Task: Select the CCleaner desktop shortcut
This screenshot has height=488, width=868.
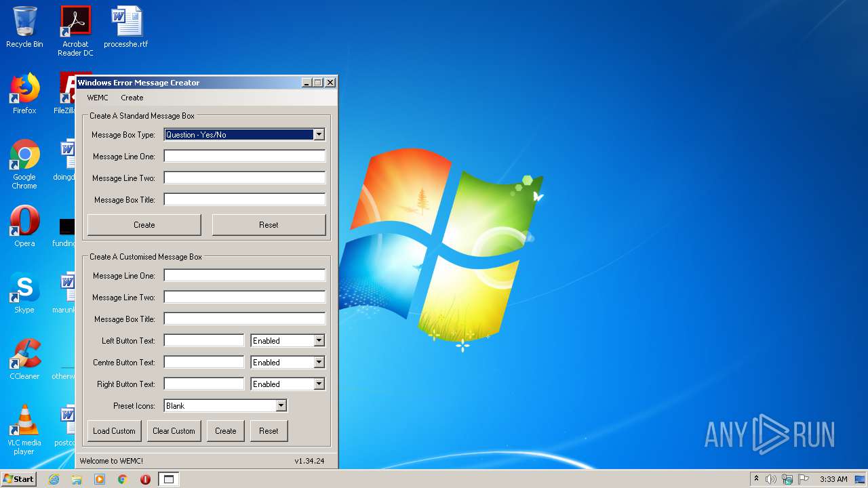Action: pyautogui.click(x=24, y=359)
